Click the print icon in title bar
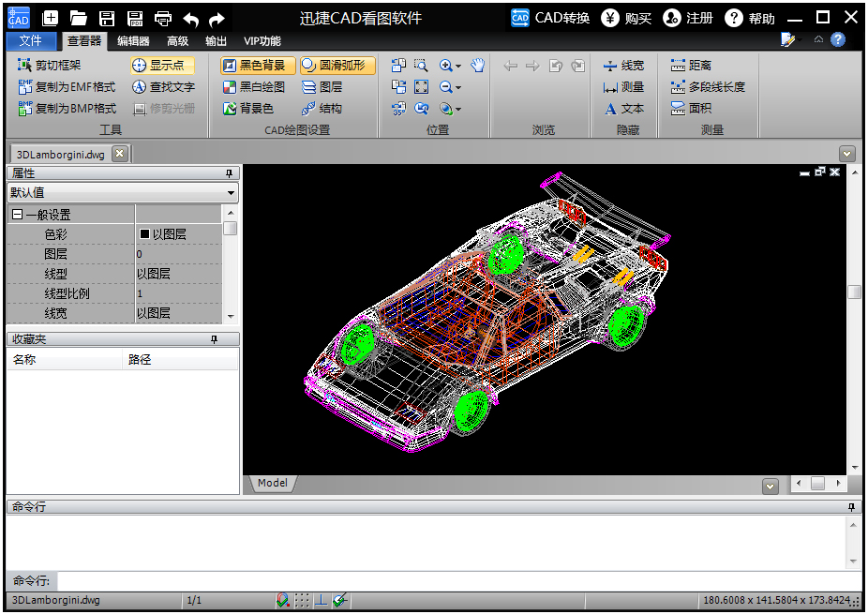 (x=163, y=18)
